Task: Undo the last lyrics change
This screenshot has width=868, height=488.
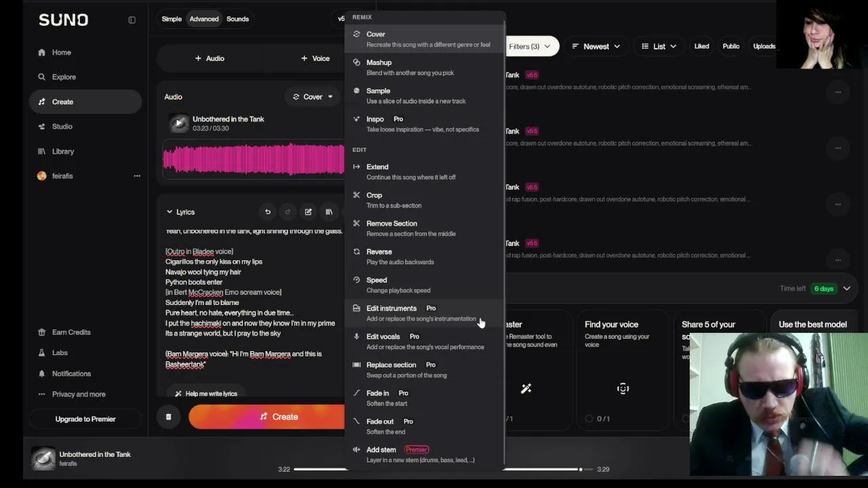Action: pyautogui.click(x=268, y=212)
